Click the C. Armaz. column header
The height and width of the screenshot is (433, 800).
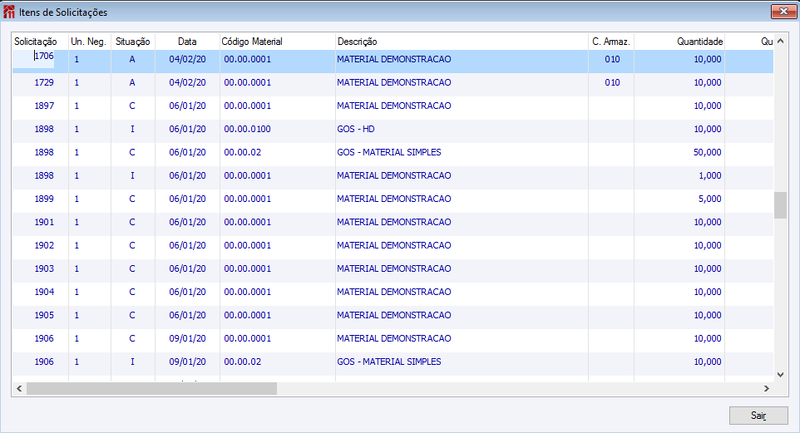[x=611, y=41]
